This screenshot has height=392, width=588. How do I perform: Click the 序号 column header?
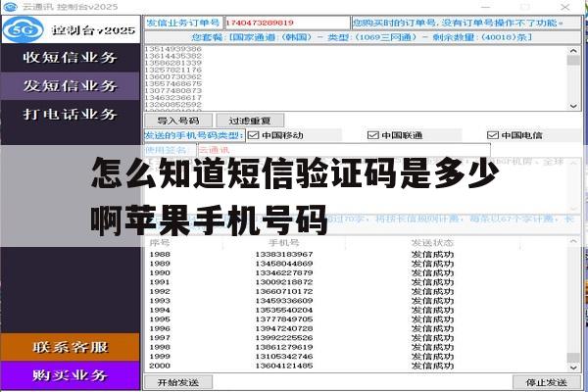click(160, 243)
